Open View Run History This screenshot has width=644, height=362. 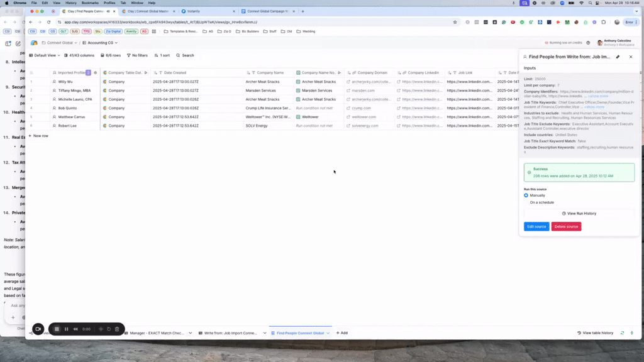pyautogui.click(x=579, y=214)
